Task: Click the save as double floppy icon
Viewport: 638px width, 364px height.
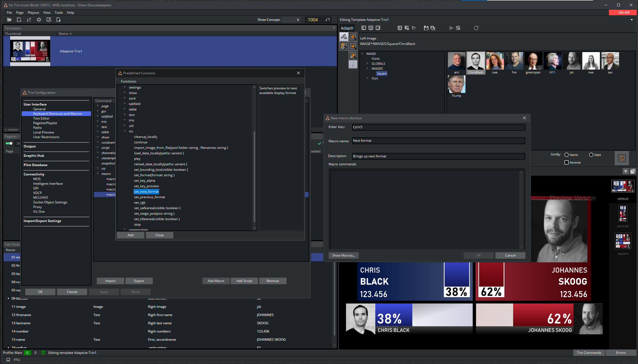Action: click(433, 28)
